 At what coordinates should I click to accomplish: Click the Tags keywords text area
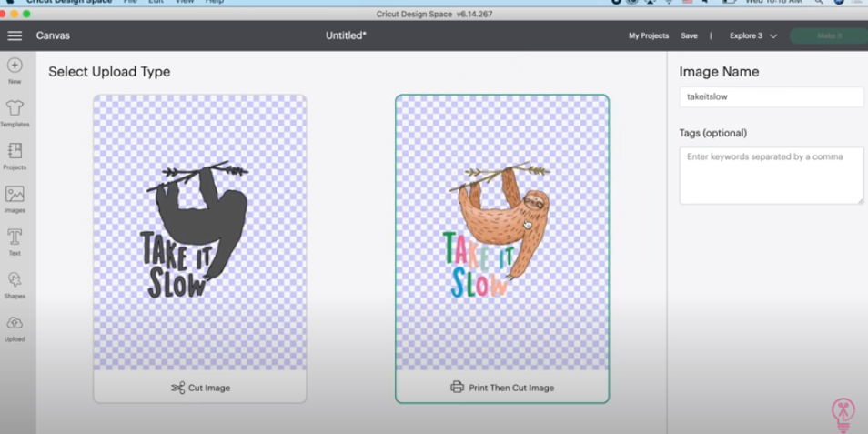point(772,176)
